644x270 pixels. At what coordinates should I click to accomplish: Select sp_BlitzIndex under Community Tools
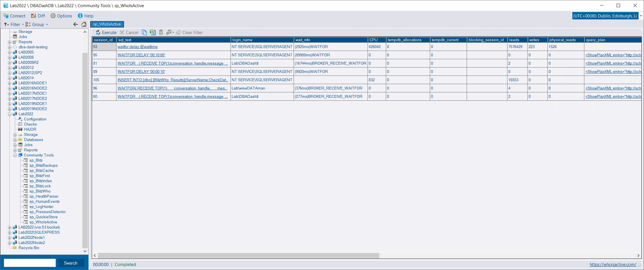point(40,181)
